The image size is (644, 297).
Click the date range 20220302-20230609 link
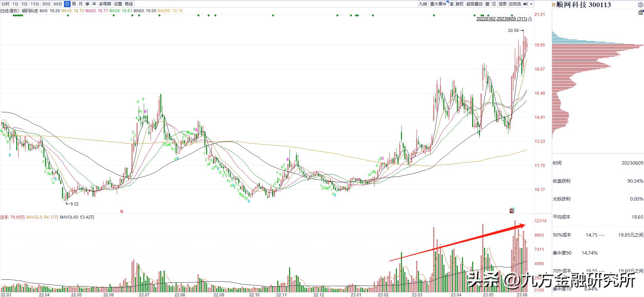502,19
